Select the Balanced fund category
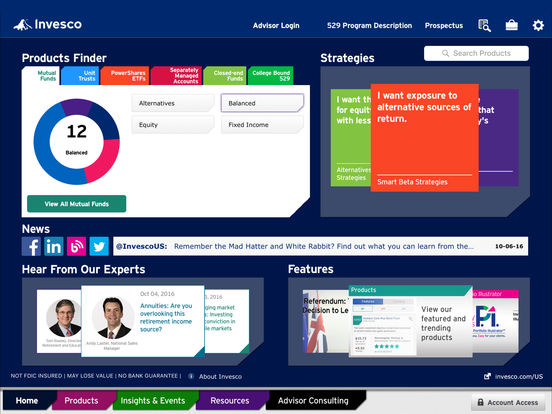This screenshot has height=414, width=552. 262,103
